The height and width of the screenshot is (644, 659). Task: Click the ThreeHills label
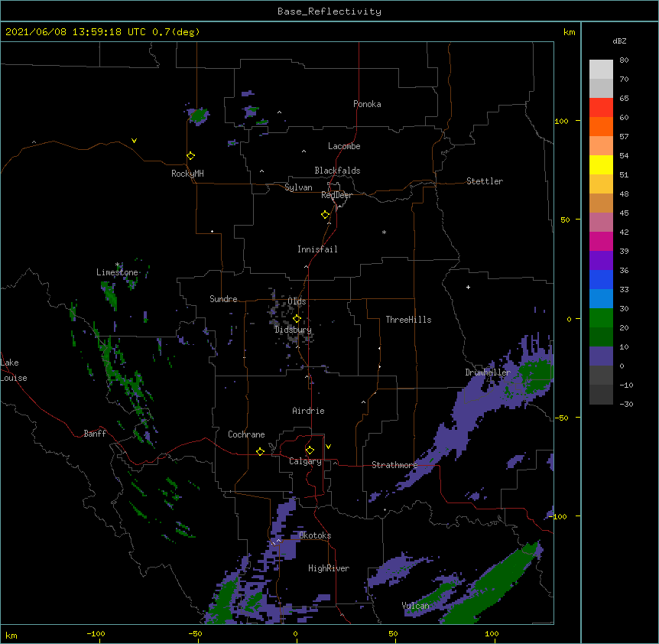(x=408, y=320)
